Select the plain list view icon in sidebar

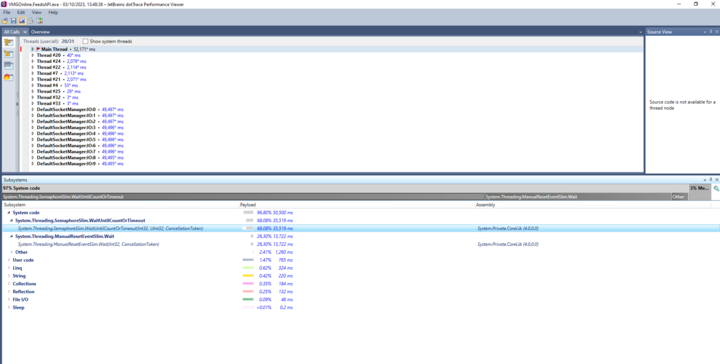click(x=8, y=66)
